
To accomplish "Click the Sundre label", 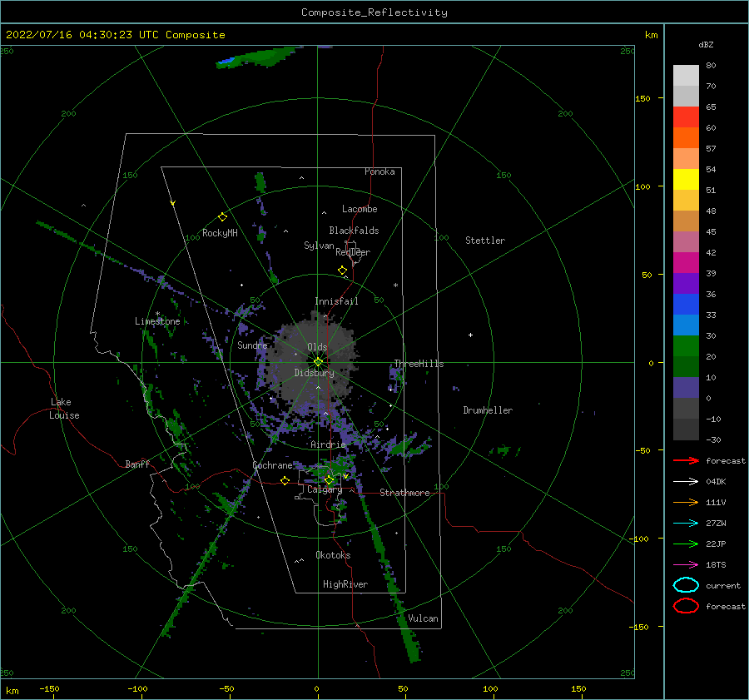I will click(253, 345).
